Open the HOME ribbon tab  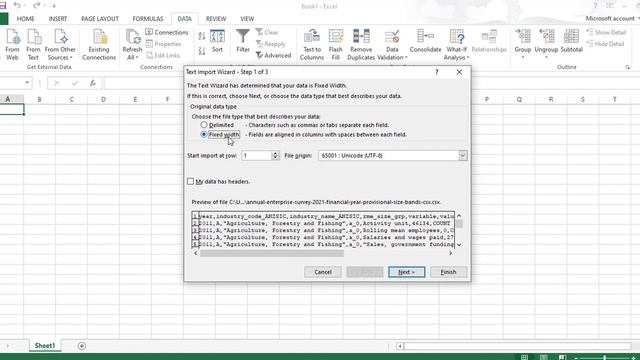click(25, 19)
